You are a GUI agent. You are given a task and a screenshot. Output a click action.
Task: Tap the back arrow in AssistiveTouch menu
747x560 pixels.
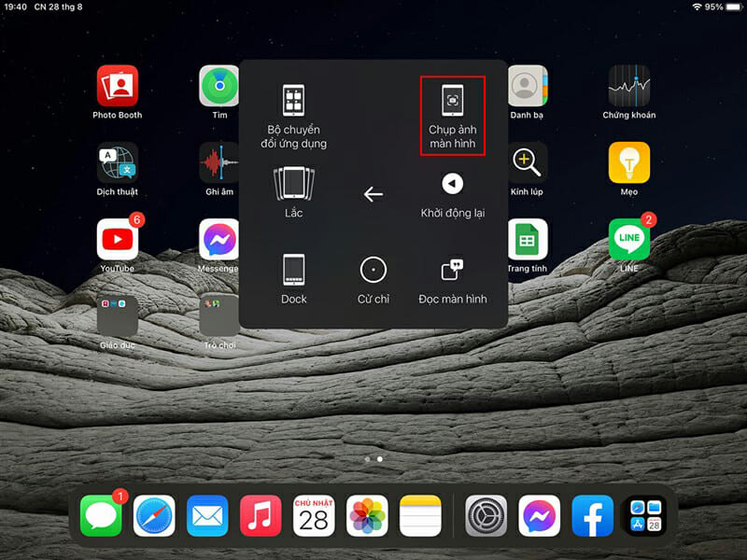[x=373, y=194]
